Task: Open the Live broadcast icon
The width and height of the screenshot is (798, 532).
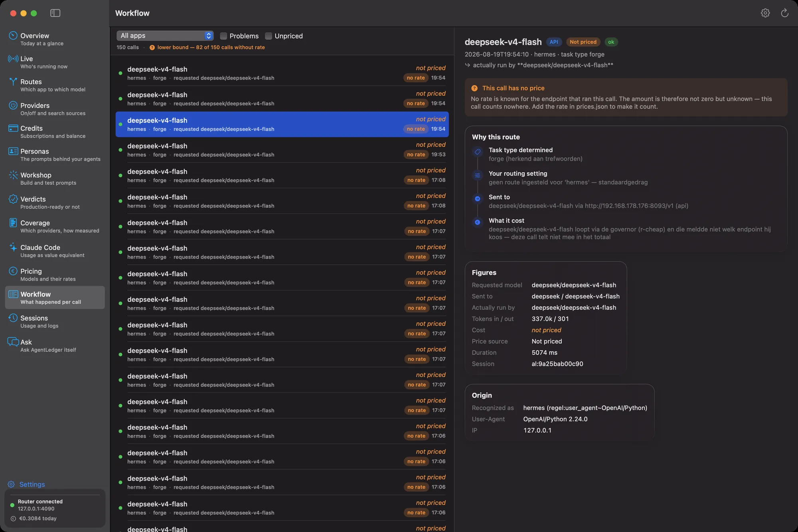Action: [13, 59]
